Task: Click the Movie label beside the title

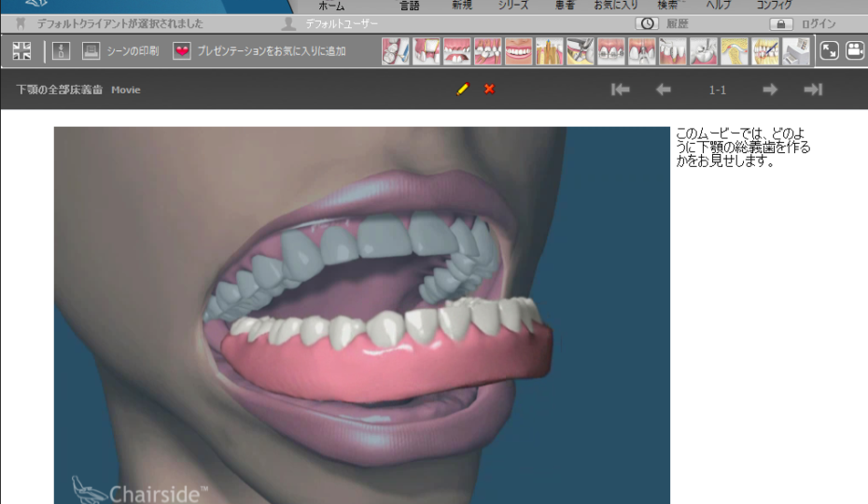Action: [126, 90]
